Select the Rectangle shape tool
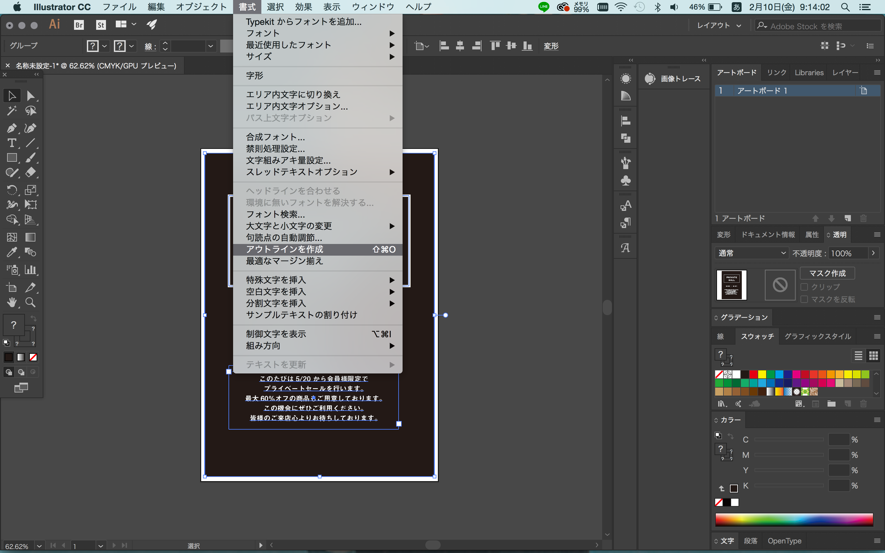 point(12,158)
